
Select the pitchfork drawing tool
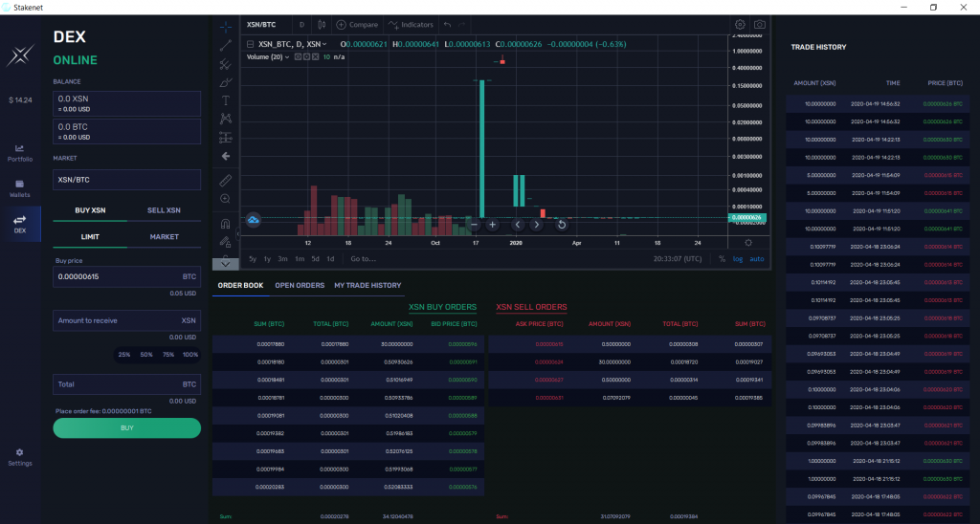pos(226,64)
